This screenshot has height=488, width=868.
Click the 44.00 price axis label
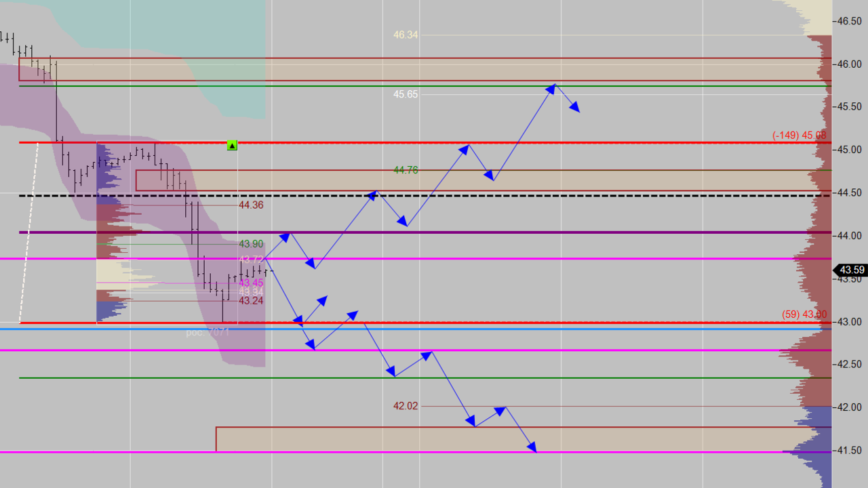coord(850,236)
